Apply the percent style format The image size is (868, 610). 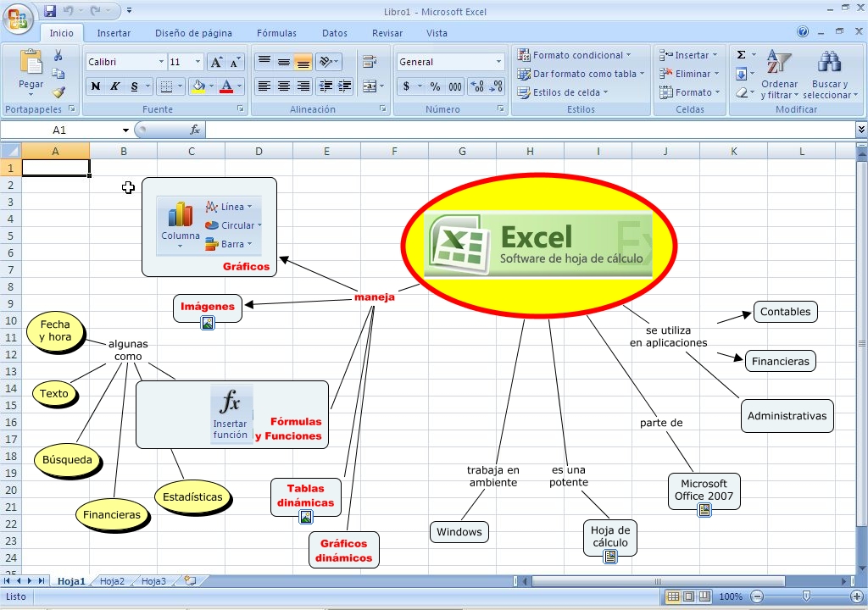pos(435,86)
